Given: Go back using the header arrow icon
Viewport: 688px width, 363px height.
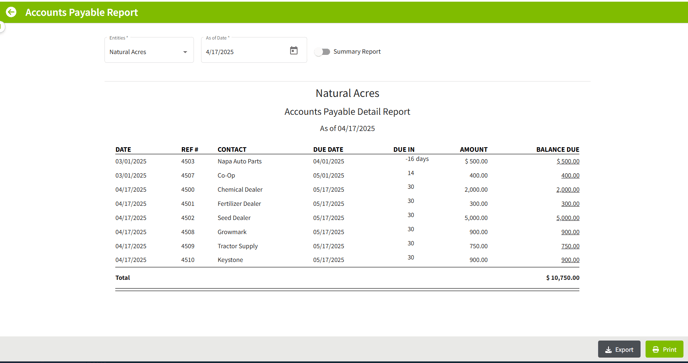Looking at the screenshot, I should pos(11,12).
